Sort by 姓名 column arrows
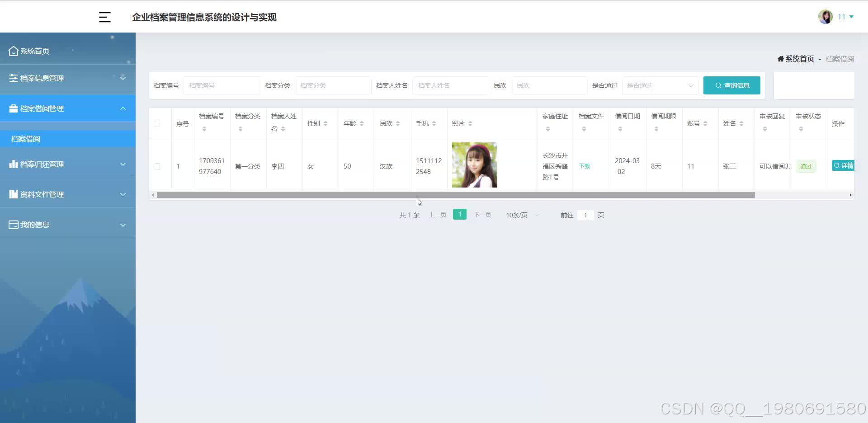This screenshot has width=868, height=423. (x=741, y=124)
